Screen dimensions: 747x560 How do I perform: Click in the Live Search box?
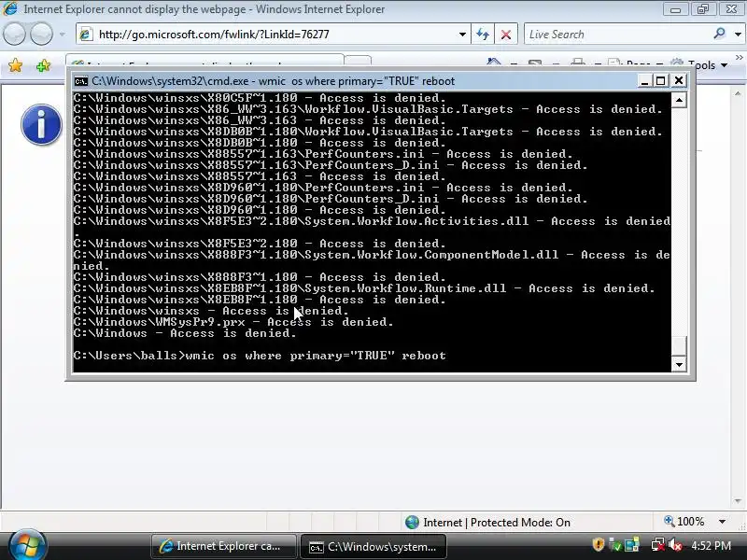(x=617, y=35)
